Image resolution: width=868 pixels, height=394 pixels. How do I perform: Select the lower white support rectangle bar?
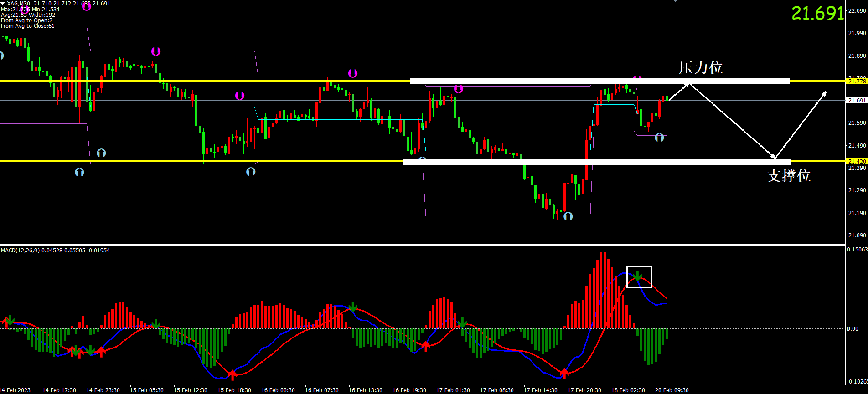point(596,161)
